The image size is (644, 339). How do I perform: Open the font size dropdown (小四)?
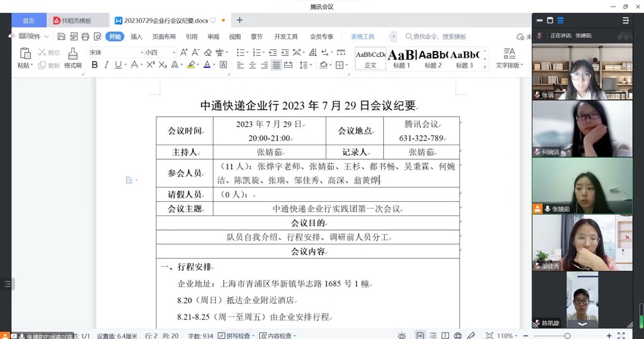160,53
